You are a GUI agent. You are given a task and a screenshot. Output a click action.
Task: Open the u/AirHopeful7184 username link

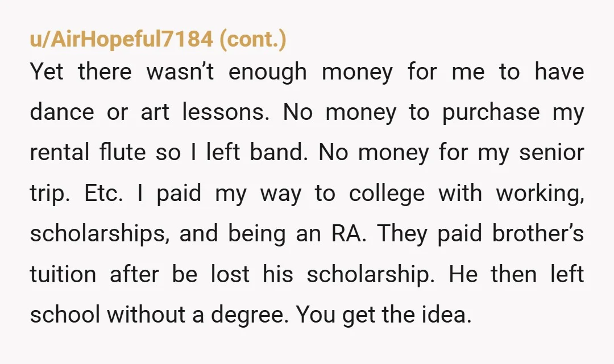[122, 39]
